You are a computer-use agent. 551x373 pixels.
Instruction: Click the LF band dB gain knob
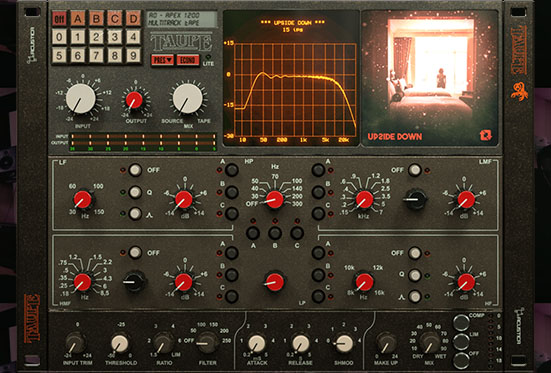(x=184, y=200)
